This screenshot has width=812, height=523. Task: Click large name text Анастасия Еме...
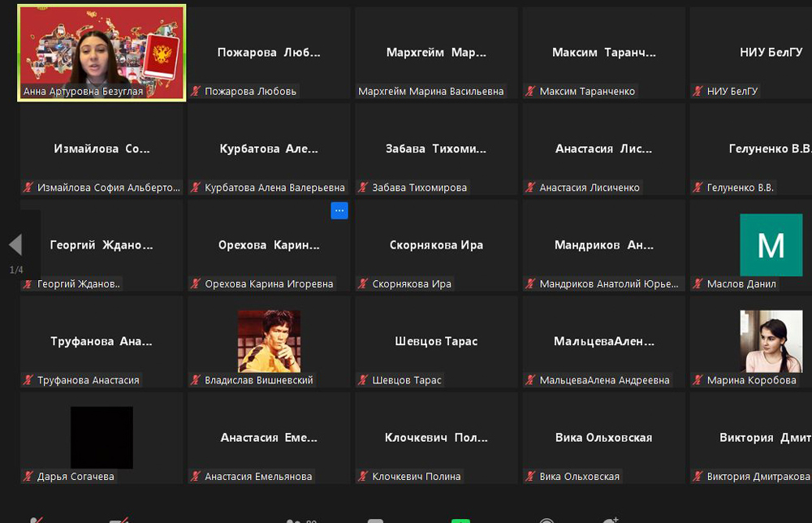point(269,438)
